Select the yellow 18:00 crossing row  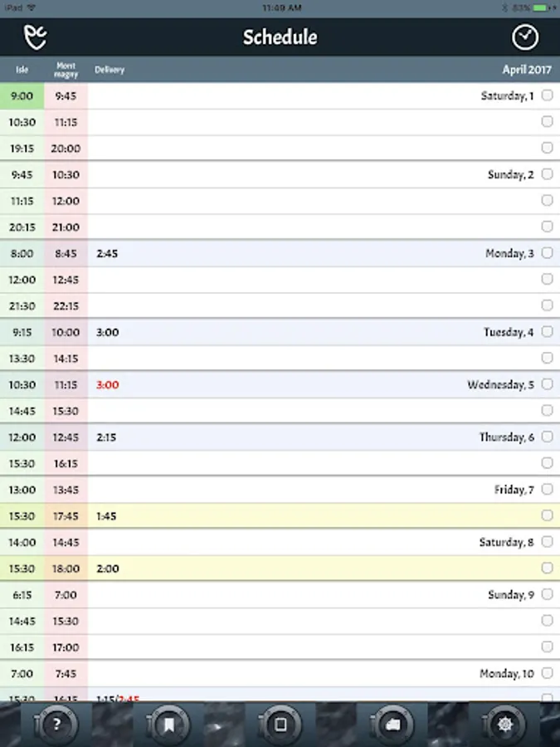pos(280,568)
